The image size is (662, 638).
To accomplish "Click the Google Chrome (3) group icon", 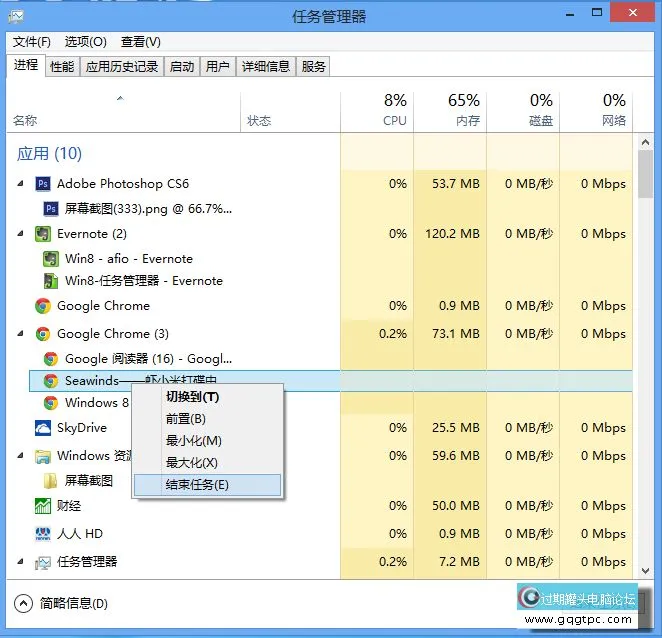I will 43,334.
